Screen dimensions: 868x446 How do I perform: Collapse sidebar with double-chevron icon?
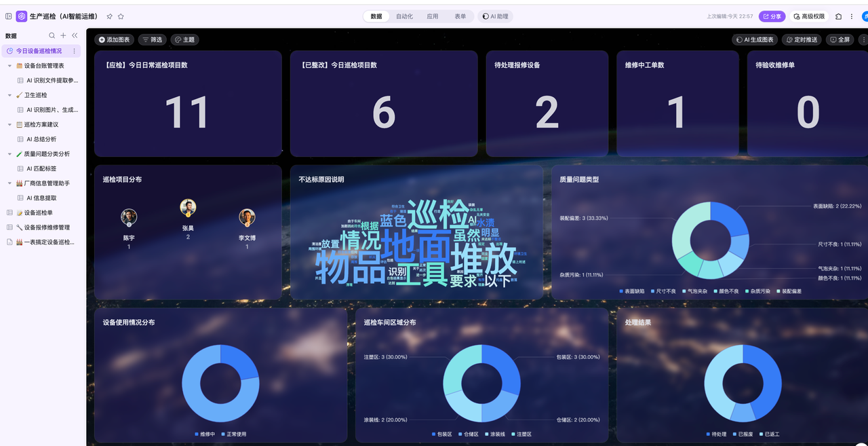(75, 36)
